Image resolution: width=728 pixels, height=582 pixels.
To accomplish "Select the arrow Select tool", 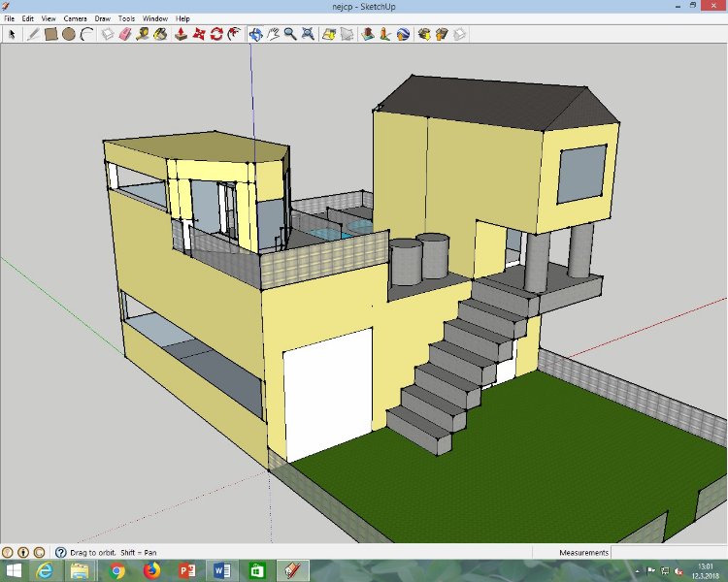I will [13, 34].
